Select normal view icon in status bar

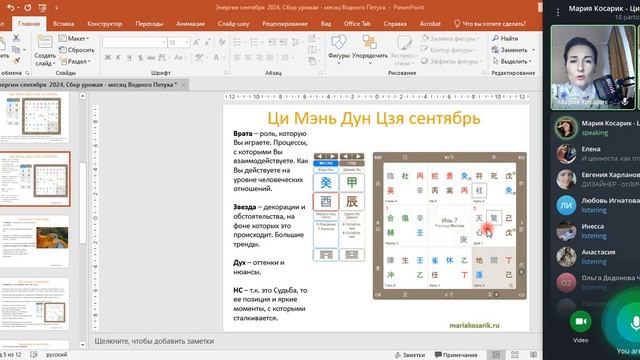[x=496, y=355]
